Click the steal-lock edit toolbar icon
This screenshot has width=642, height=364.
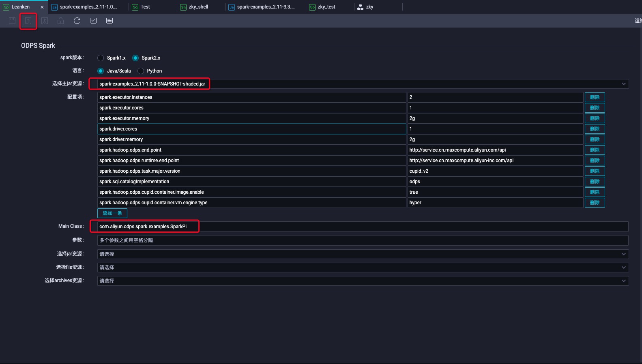[45, 21]
